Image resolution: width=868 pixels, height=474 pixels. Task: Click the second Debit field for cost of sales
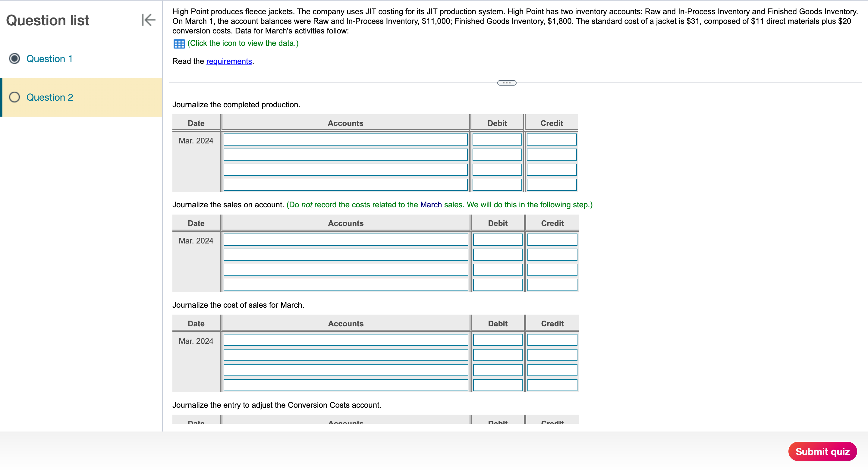pyautogui.click(x=498, y=355)
